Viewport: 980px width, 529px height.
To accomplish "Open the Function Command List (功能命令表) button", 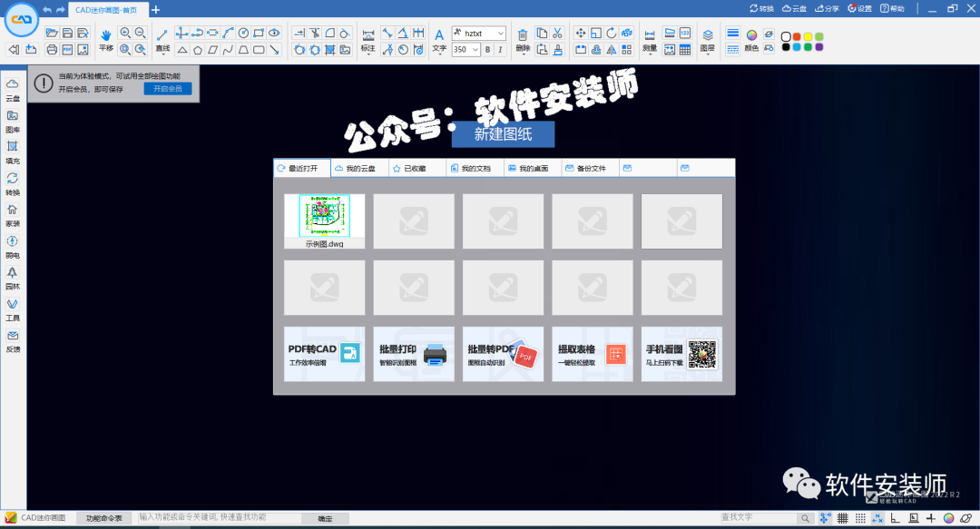I will [104, 518].
